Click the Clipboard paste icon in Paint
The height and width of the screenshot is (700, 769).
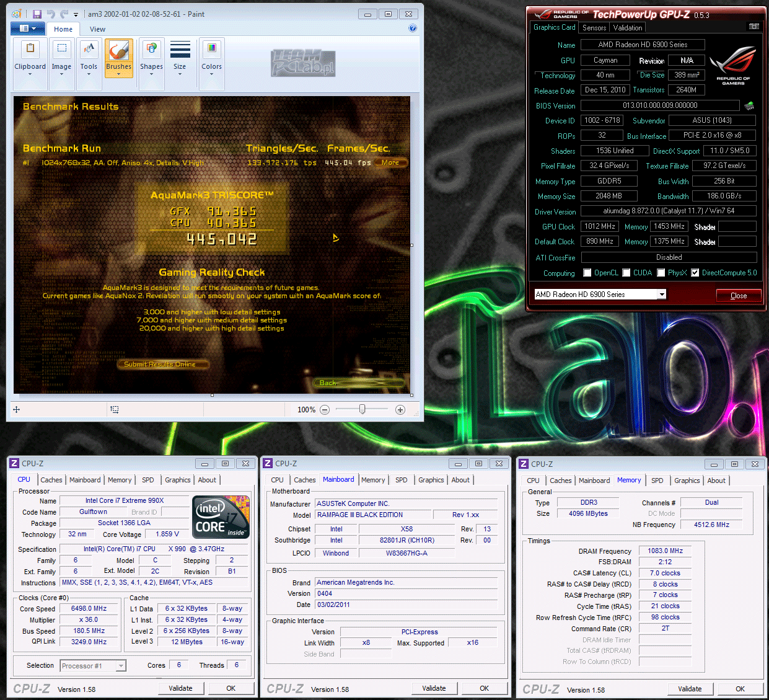pyautogui.click(x=30, y=48)
